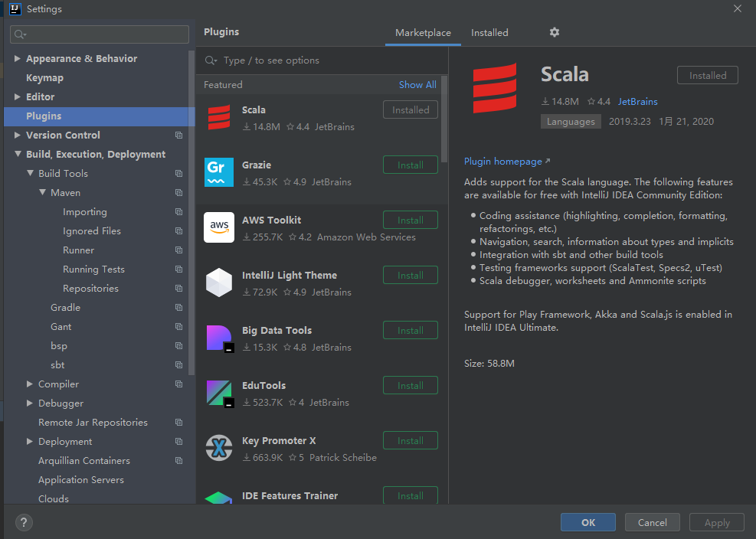This screenshot has height=539, width=756.
Task: Click project-level icon next to Gant
Action: coord(179,326)
